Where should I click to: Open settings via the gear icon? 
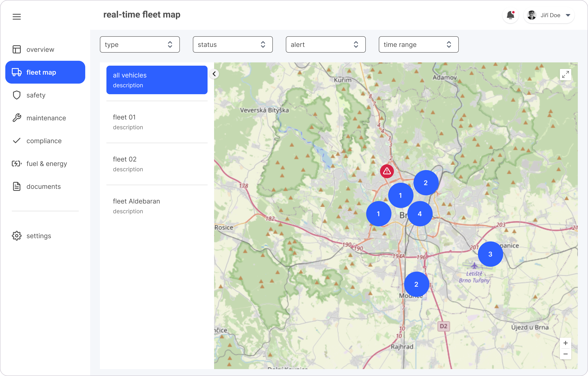coord(17,236)
